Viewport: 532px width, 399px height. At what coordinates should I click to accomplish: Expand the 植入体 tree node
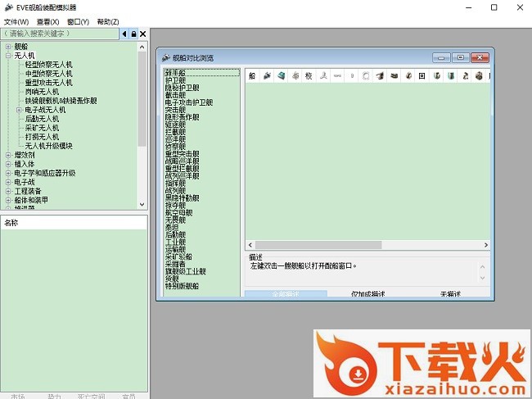pos(8,164)
